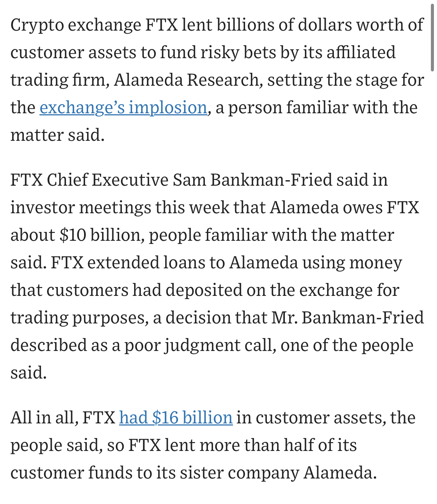
Task: Open the "exchange's implosion" link
Action: [123, 107]
